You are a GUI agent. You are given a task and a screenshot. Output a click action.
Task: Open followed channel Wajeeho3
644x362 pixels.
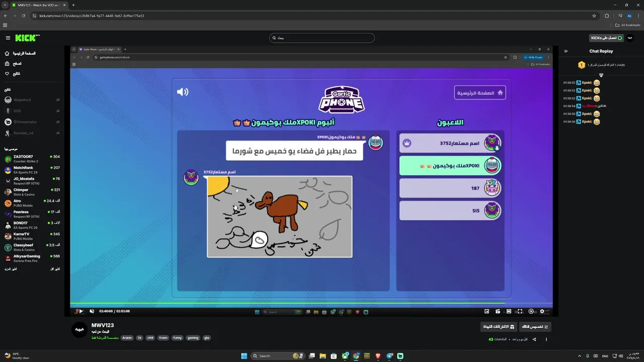point(32,100)
